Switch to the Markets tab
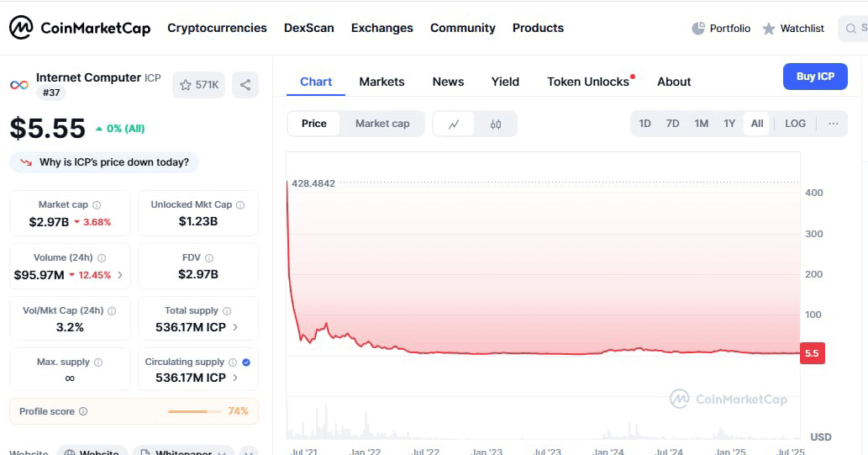This screenshot has width=868, height=455. (381, 82)
